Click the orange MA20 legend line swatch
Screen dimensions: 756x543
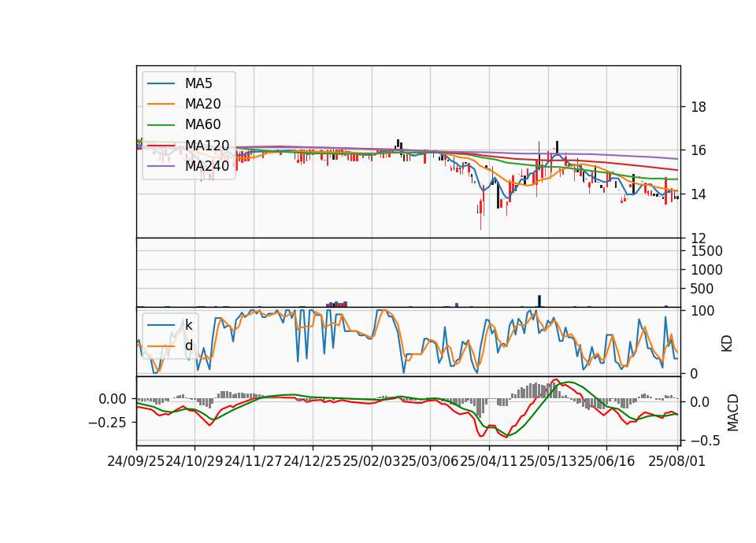(x=161, y=104)
